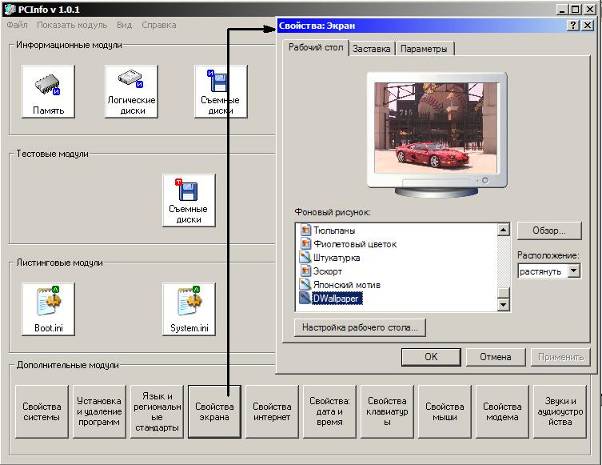
Task: Click the dialog's question mark help icon
Action: click(x=573, y=25)
